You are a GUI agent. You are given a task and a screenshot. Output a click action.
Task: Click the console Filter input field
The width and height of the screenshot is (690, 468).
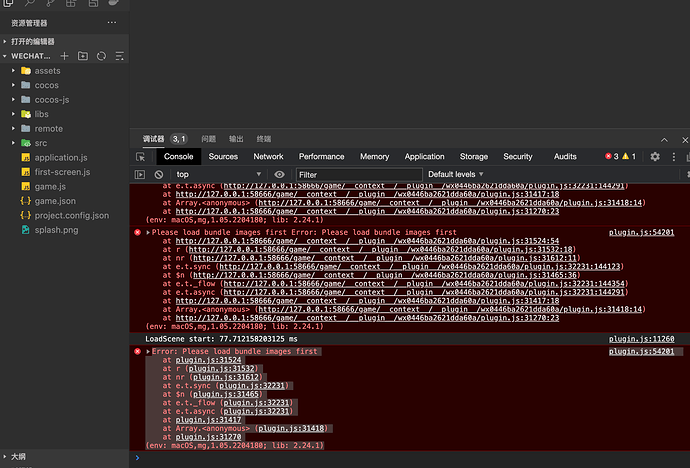click(359, 175)
